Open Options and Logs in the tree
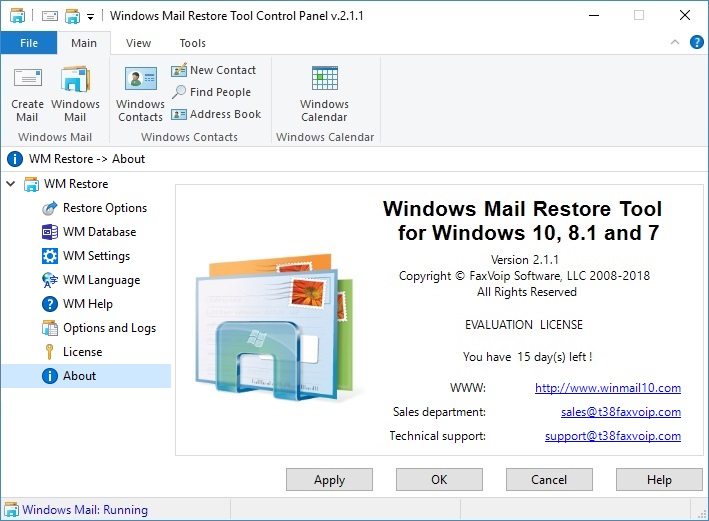The height and width of the screenshot is (521, 709). (x=109, y=328)
